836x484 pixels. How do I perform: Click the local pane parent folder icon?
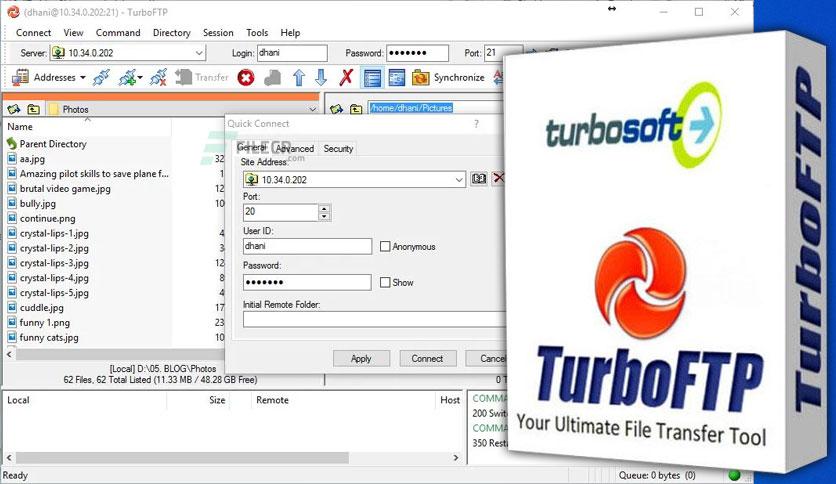34,109
